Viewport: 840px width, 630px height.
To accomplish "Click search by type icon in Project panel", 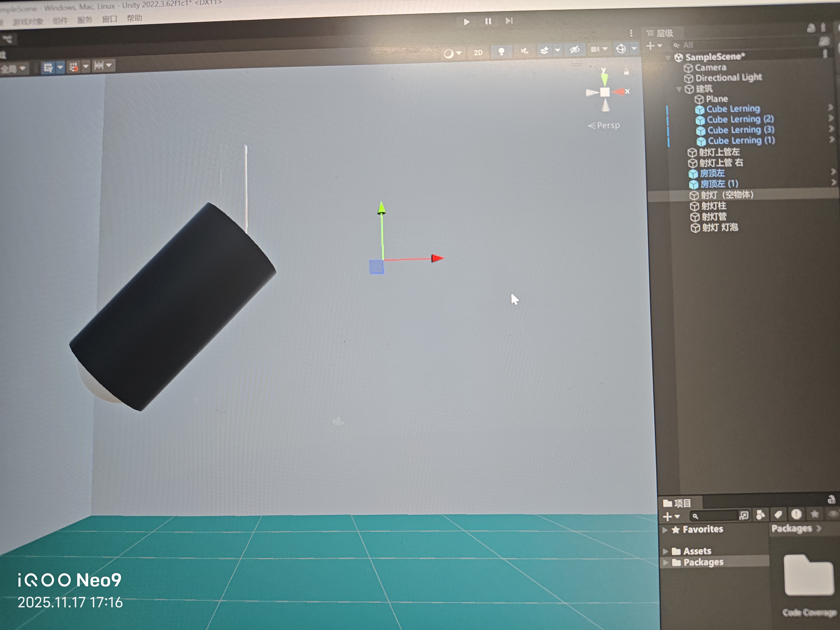I will click(x=760, y=515).
